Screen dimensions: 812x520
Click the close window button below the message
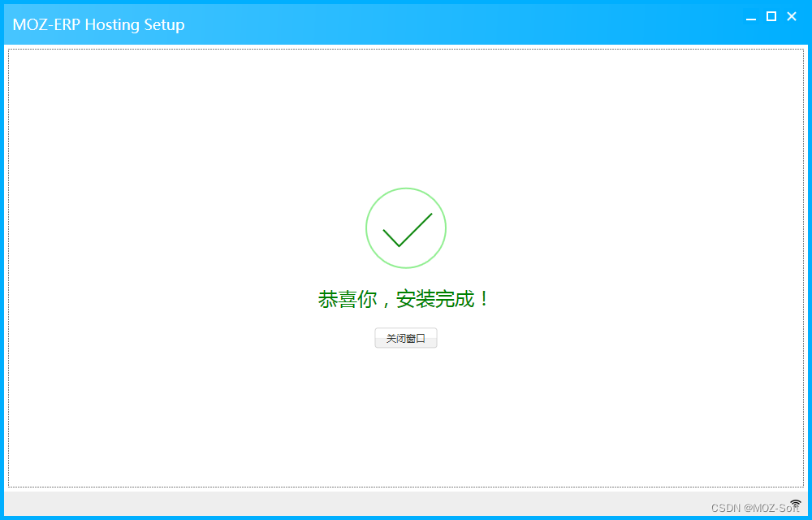click(406, 338)
